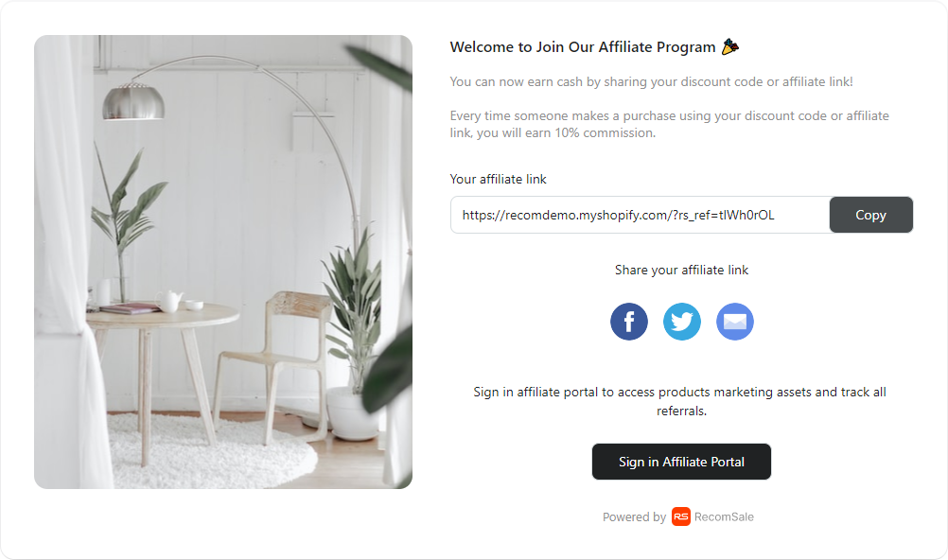Click the Welcome to Join heading
The height and width of the screenshot is (560, 948).
tap(583, 47)
